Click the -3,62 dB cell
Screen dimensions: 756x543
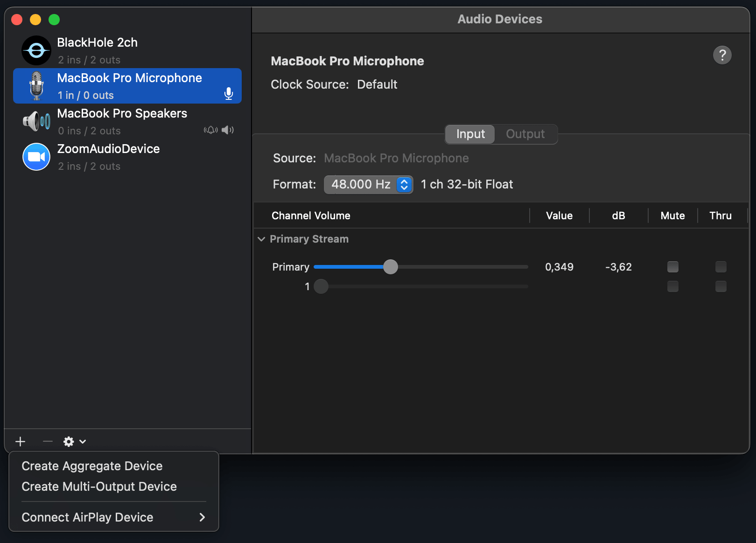point(618,267)
